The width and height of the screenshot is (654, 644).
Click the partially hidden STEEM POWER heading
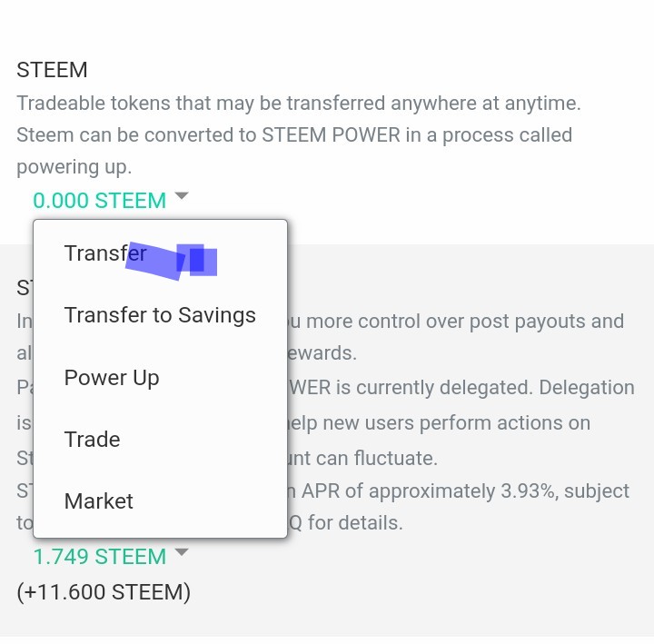24,288
